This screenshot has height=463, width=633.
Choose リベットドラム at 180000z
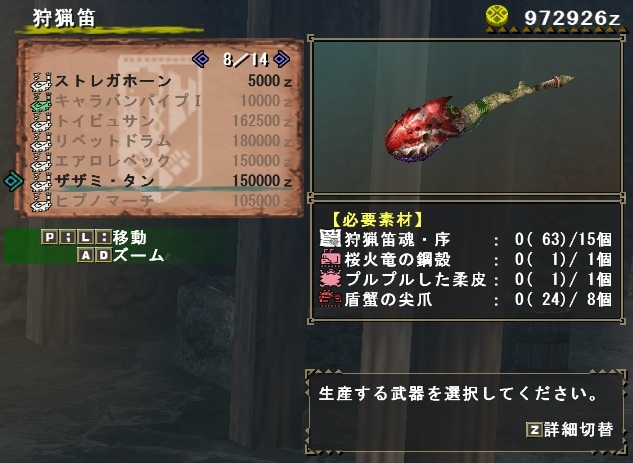click(162, 141)
